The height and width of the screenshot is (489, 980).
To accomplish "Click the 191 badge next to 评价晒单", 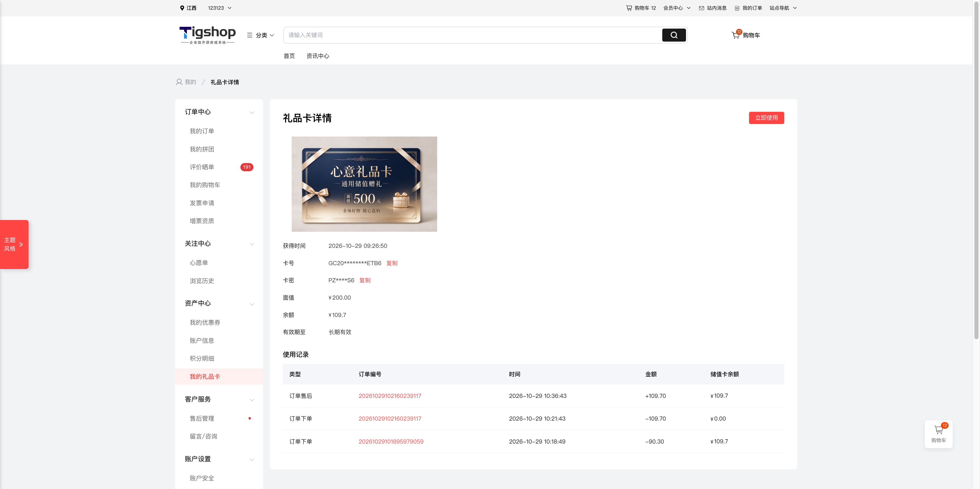I will [247, 167].
